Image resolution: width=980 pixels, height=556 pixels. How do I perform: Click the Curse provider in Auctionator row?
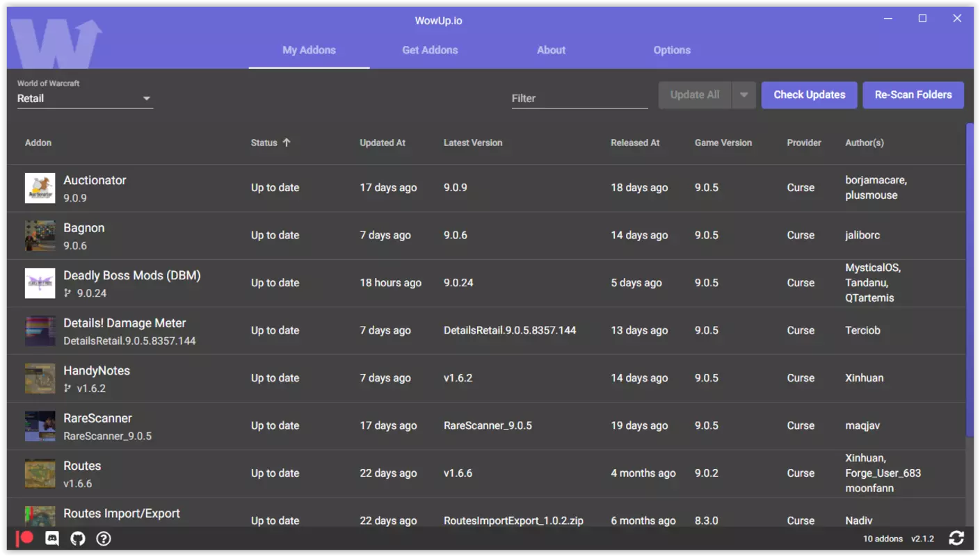[x=801, y=188]
